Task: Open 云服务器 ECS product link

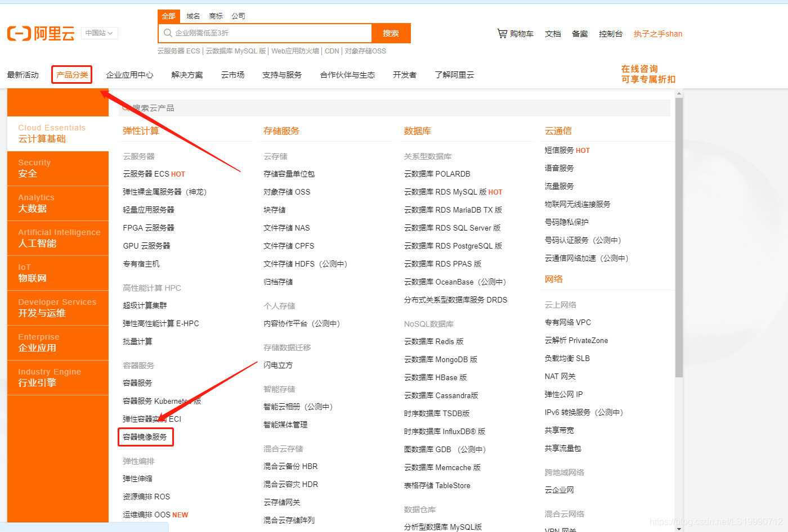Action: click(146, 174)
